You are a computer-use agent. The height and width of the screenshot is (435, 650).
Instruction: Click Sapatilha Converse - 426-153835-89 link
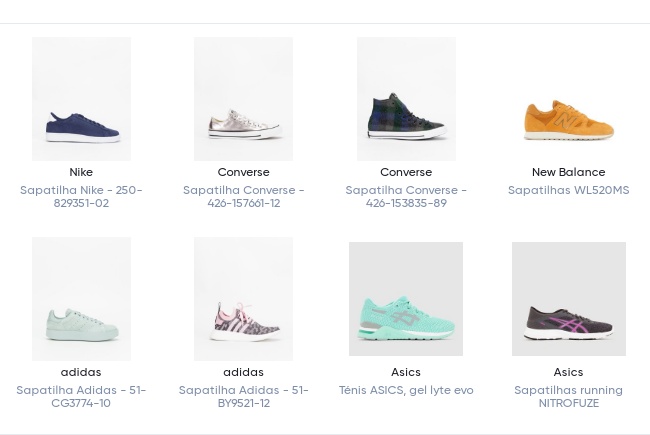406,197
